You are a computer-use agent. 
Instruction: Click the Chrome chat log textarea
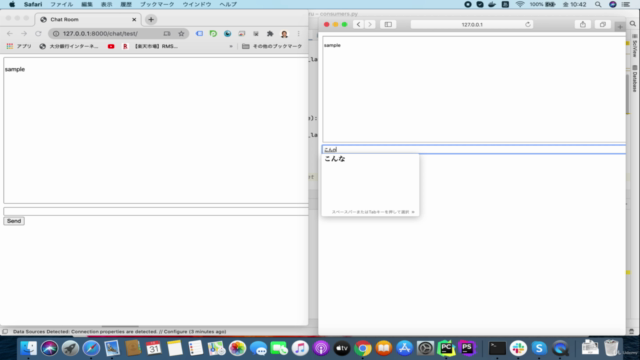point(156,130)
